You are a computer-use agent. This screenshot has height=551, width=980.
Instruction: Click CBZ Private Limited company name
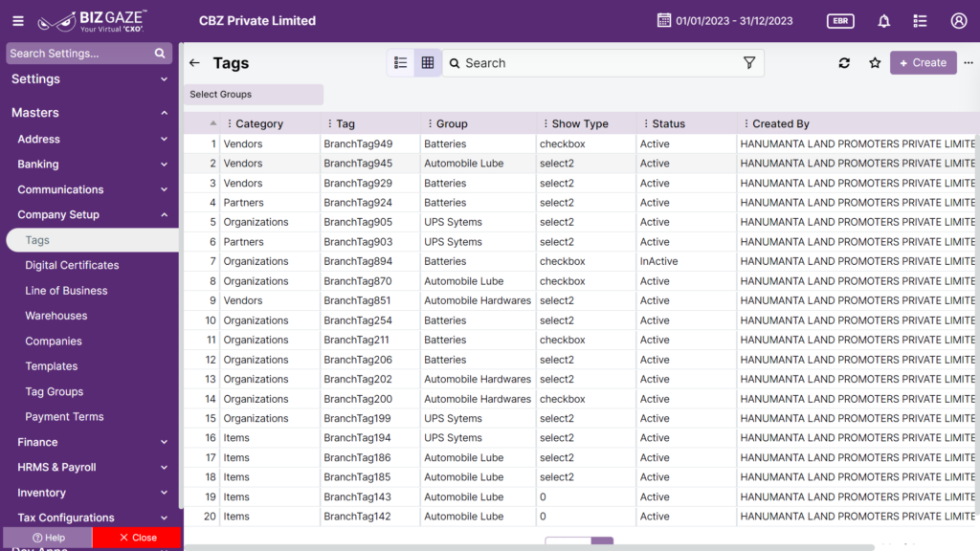coord(257,21)
